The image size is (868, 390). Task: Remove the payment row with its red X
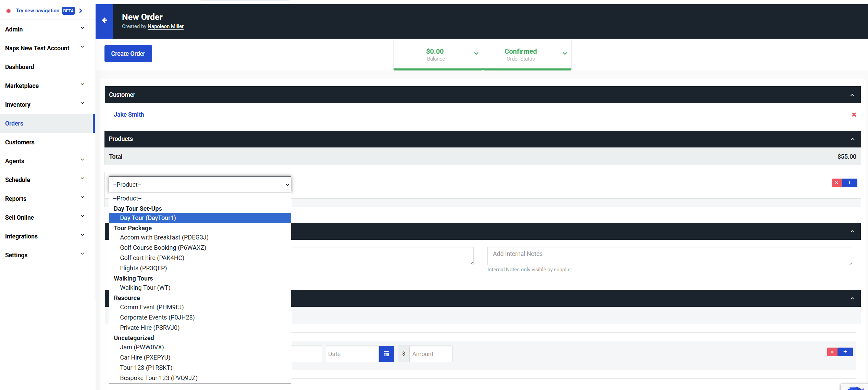tap(832, 352)
